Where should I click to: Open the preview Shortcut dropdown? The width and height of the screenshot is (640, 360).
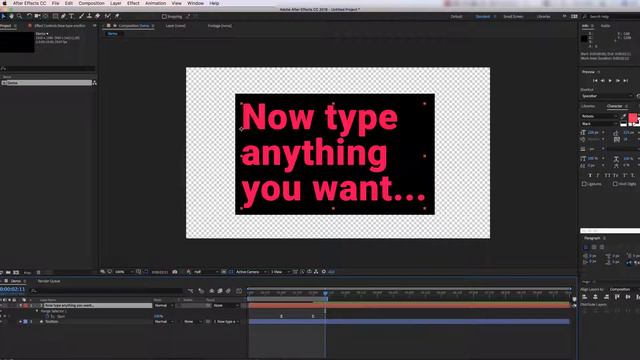(607, 96)
